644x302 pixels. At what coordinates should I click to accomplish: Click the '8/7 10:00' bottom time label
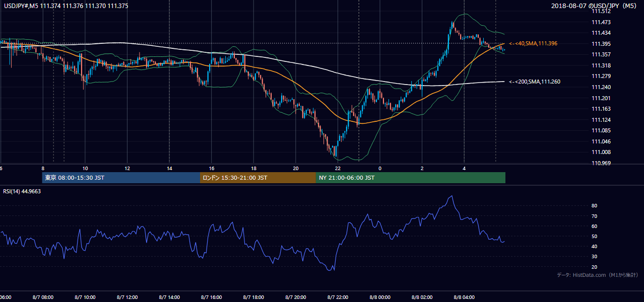coord(85,298)
